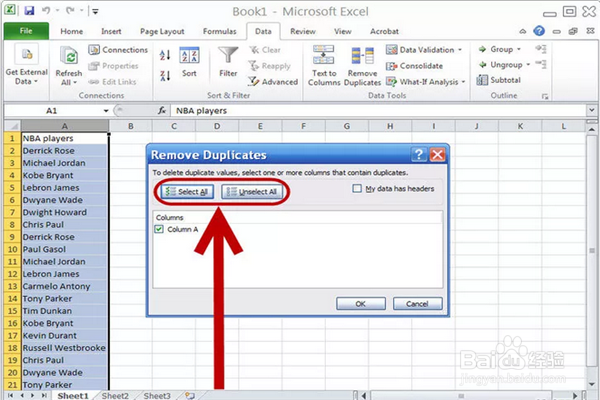The height and width of the screenshot is (400, 600).
Task: Click the Consolidate tool
Action: click(414, 66)
